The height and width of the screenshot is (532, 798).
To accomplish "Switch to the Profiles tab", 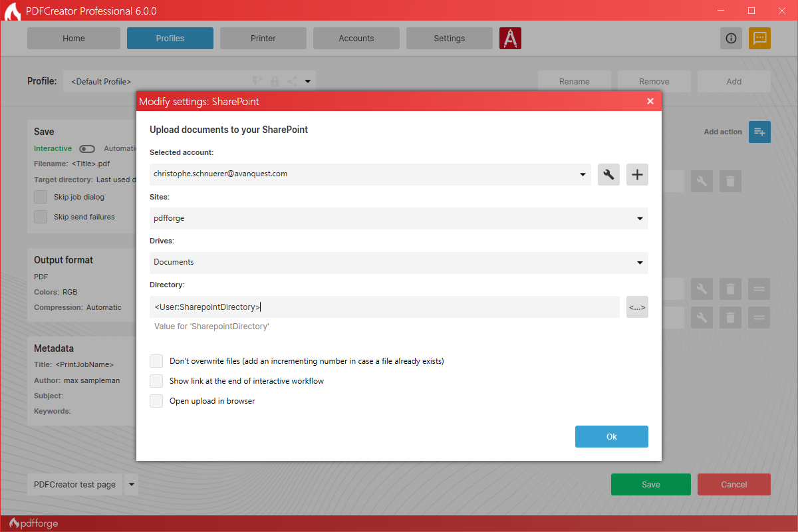I will 170,38.
